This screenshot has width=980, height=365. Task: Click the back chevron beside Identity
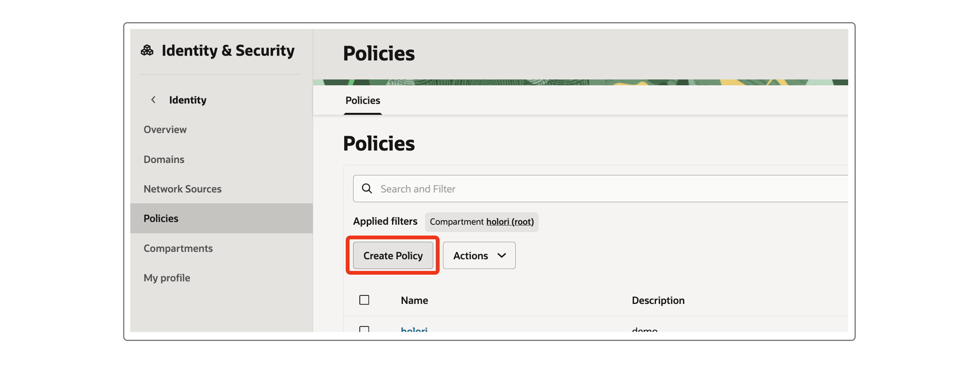click(153, 100)
